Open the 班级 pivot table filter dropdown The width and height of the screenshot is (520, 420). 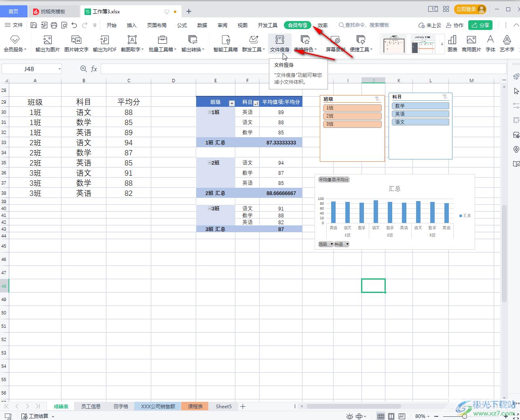[x=232, y=103]
